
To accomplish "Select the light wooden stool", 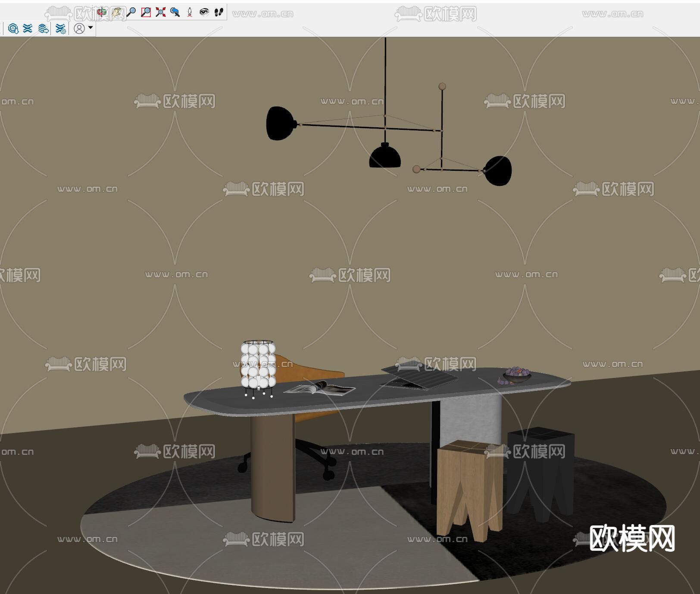I will pos(470,490).
